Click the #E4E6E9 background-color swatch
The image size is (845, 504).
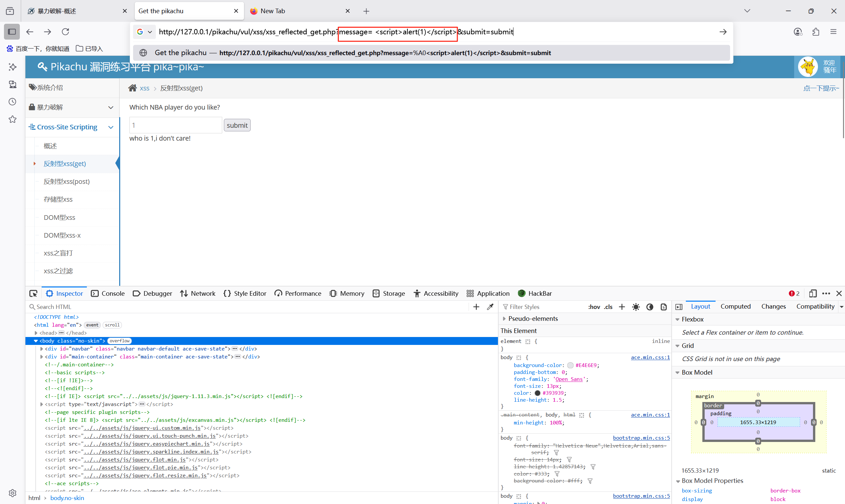(570, 365)
